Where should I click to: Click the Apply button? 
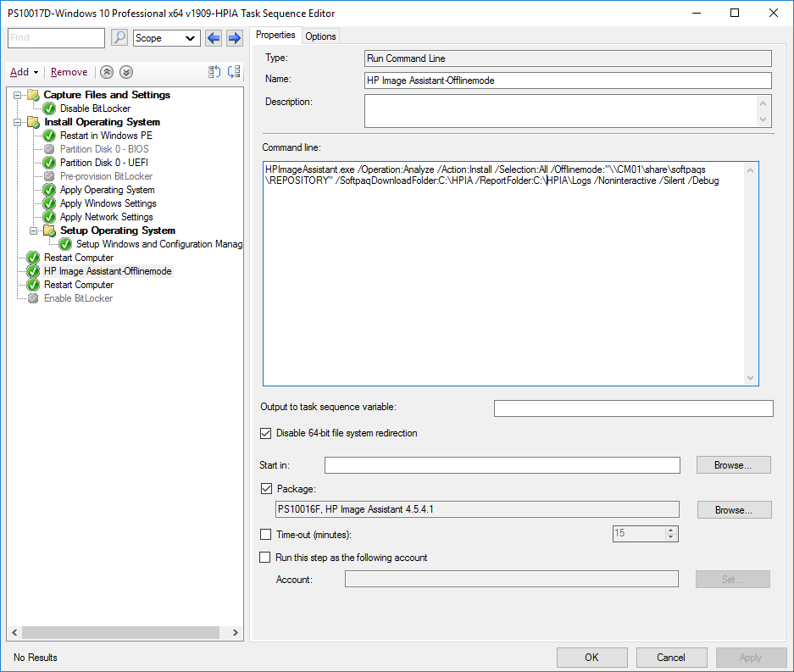tap(751, 658)
